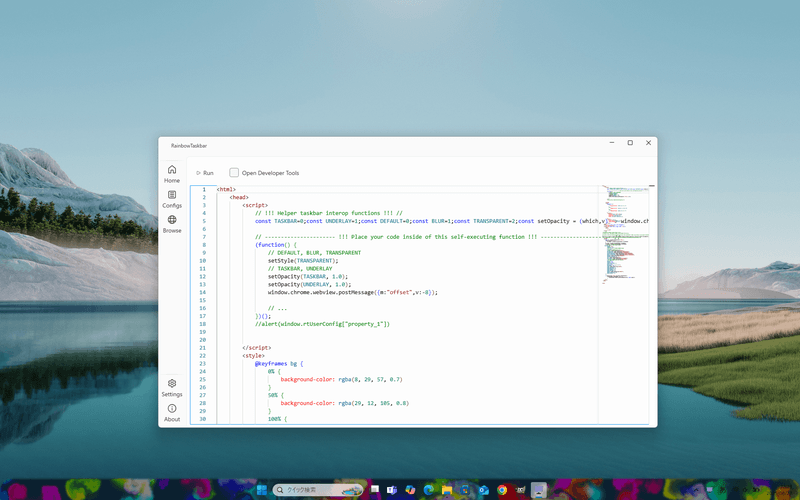Run the taskbar script

[205, 173]
